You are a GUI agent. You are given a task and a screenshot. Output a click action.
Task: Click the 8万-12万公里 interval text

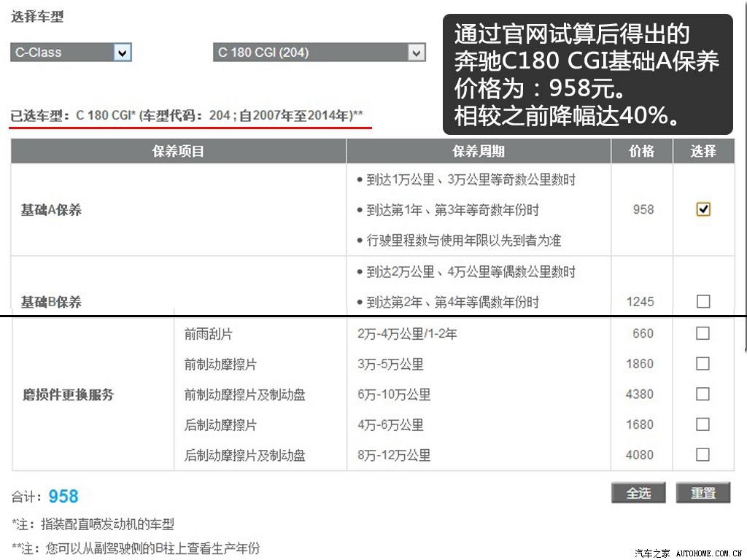394,456
